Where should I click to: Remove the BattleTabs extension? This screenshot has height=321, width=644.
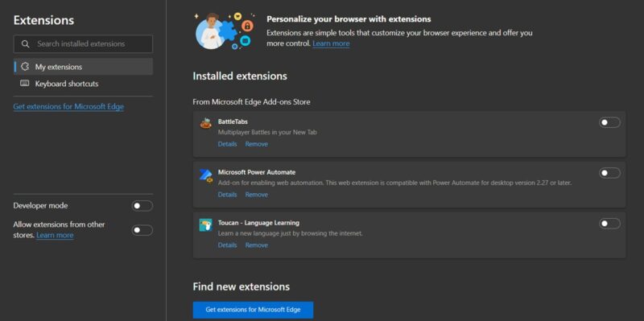[257, 144]
